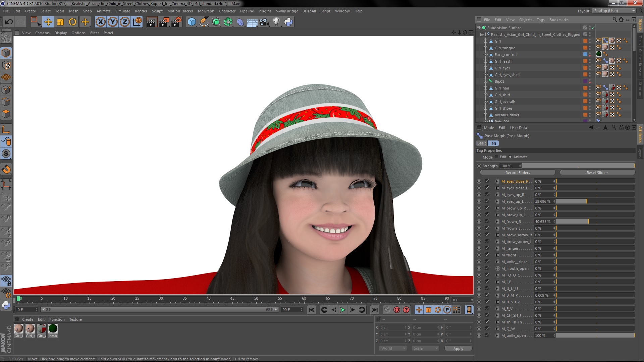Screen dimensions: 644x362
Task: Open Edit Render Settings icon
Action: (x=176, y=22)
